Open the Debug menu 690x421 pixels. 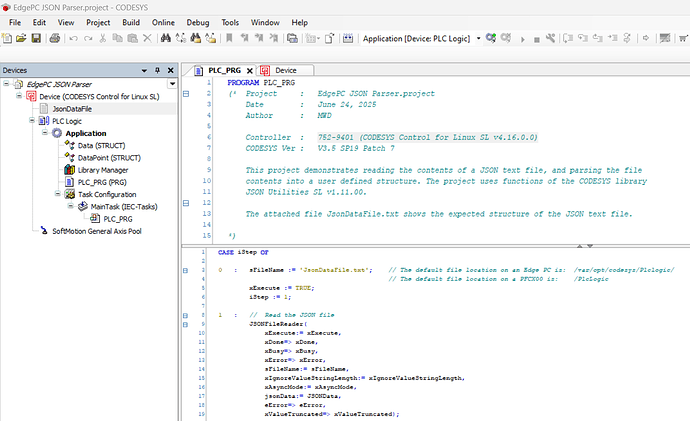[198, 22]
